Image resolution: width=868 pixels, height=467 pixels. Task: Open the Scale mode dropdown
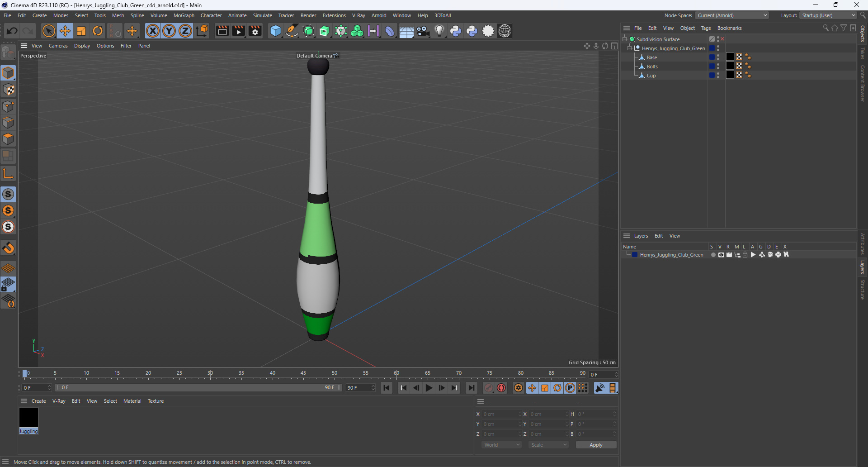548,445
